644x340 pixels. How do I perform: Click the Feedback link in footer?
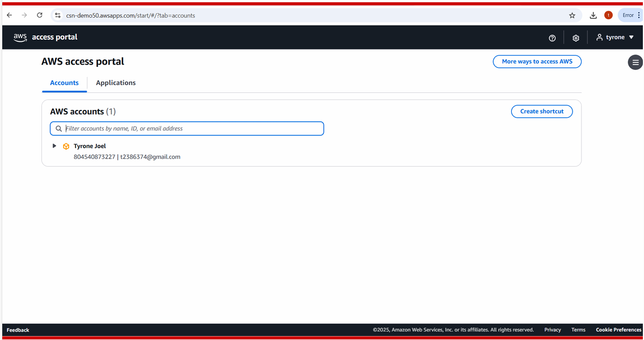18,330
